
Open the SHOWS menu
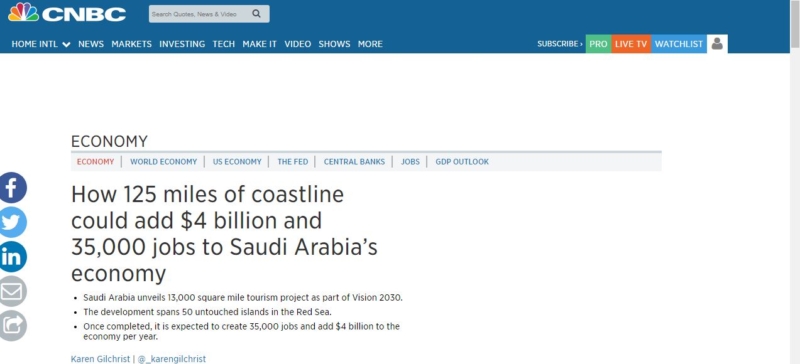tap(334, 44)
